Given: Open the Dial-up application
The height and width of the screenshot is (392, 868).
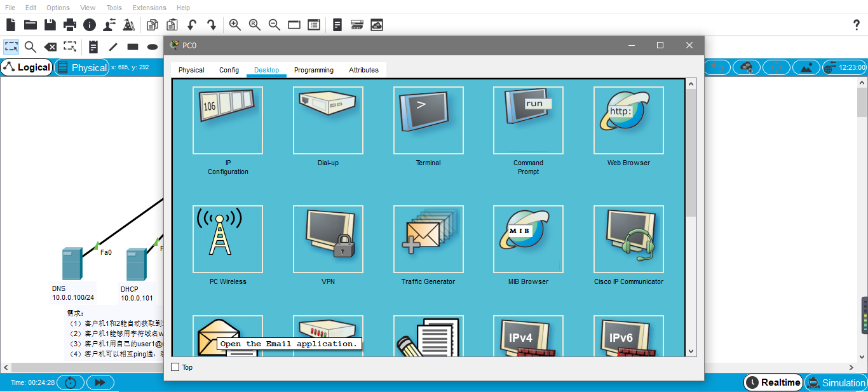Looking at the screenshot, I should coord(328,121).
